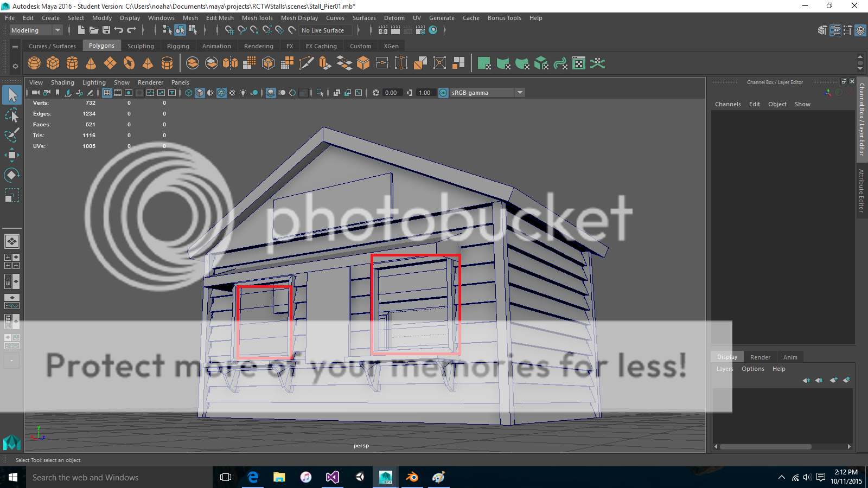The height and width of the screenshot is (488, 868).
Task: Toggle Select by Object Type mode
Action: (x=180, y=30)
